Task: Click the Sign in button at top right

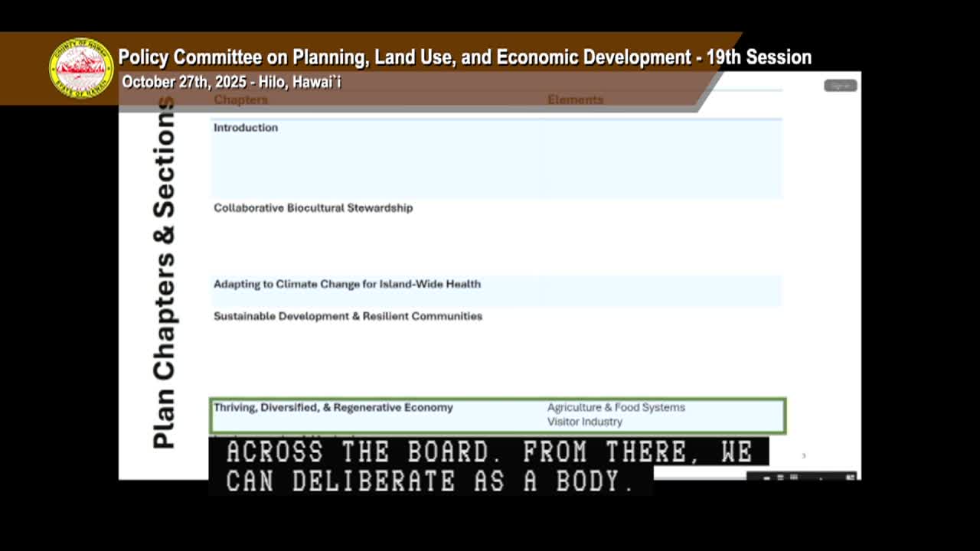Action: 840,85
